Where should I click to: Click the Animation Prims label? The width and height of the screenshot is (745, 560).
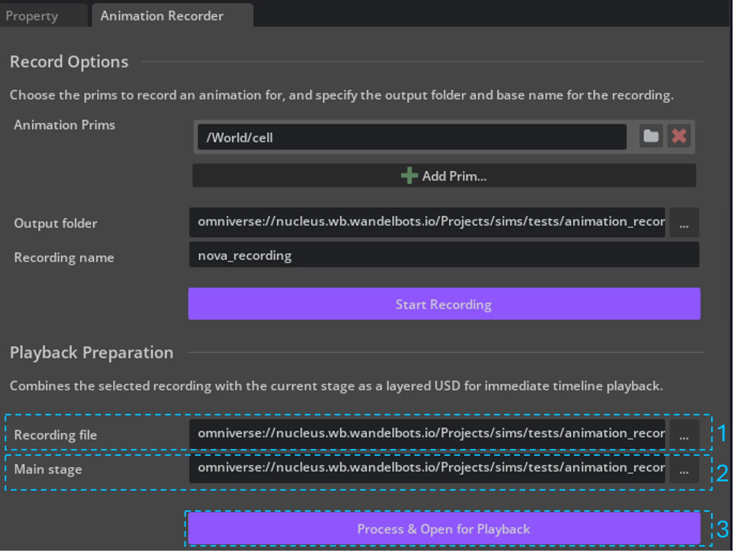click(64, 125)
